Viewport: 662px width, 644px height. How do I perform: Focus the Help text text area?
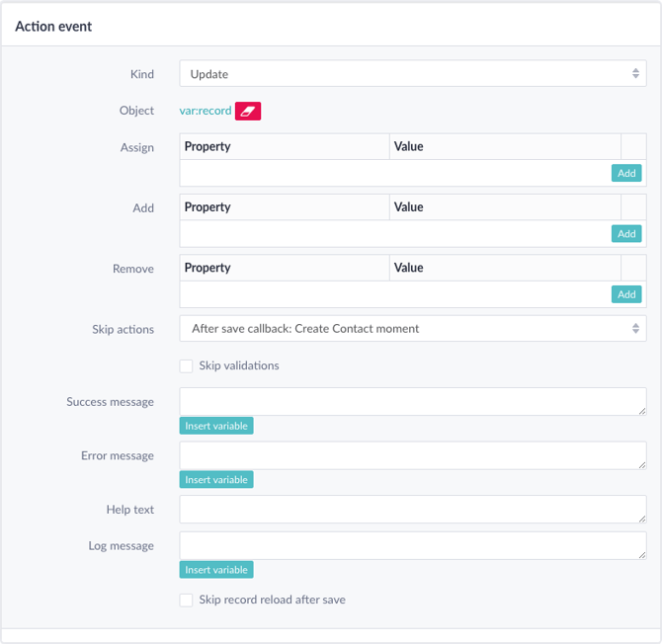pos(412,510)
